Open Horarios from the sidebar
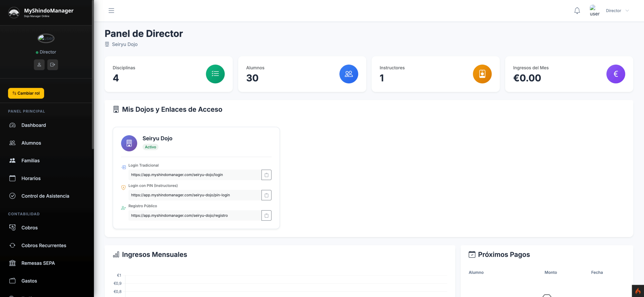The image size is (644, 297). tap(31, 178)
